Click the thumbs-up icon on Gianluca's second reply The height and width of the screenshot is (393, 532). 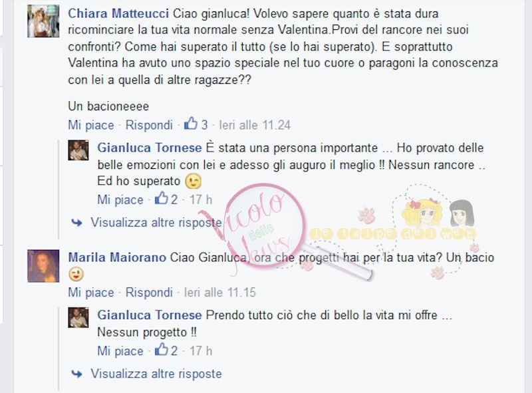pyautogui.click(x=161, y=349)
